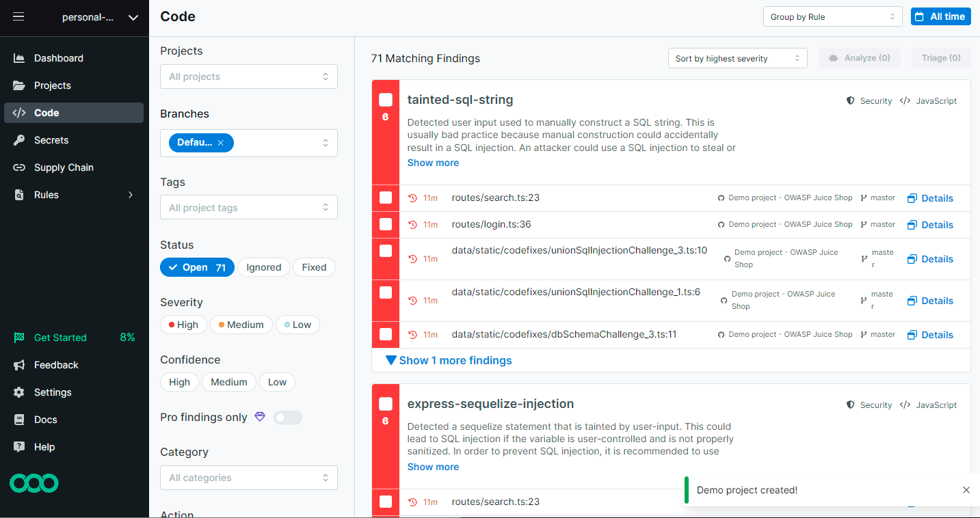Select the routes/login.ts:36 finding checkbox
This screenshot has height=518, width=980.
tap(386, 224)
